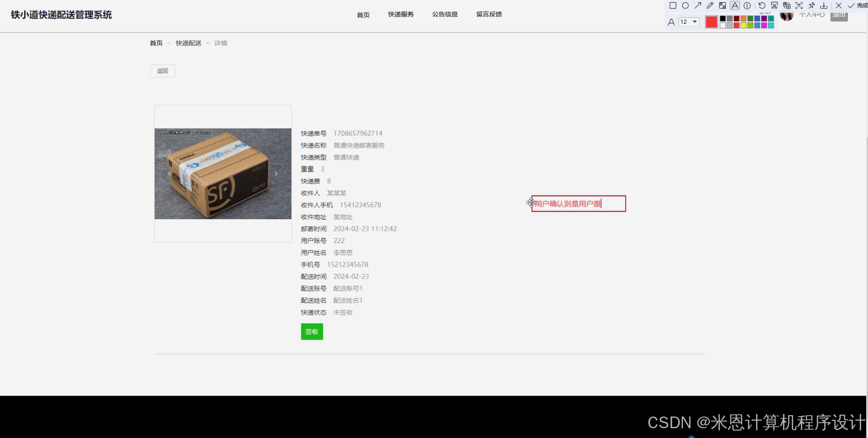This screenshot has width=868, height=438.
Task: Pick the purple color swatch
Action: tap(764, 19)
